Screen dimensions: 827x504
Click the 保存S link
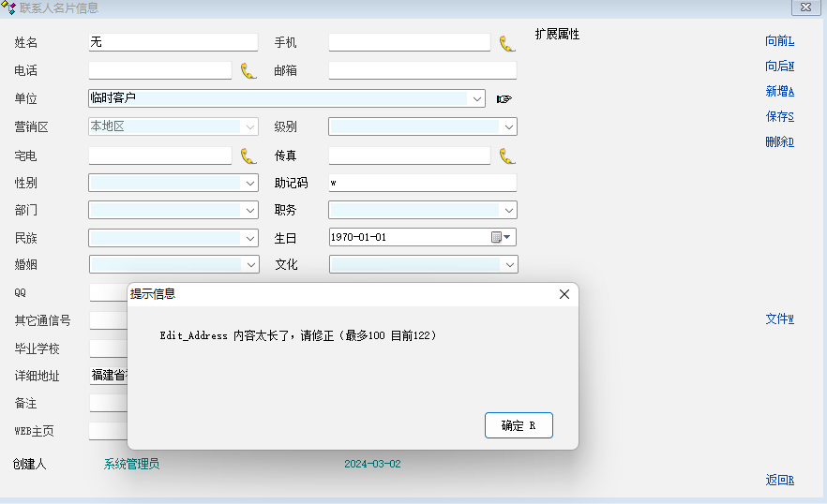pyautogui.click(x=779, y=117)
